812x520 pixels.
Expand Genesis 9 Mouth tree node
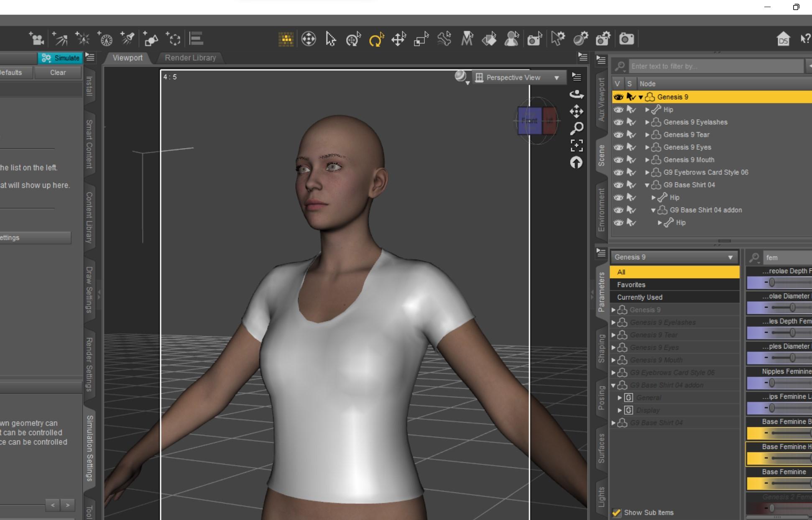pos(647,160)
